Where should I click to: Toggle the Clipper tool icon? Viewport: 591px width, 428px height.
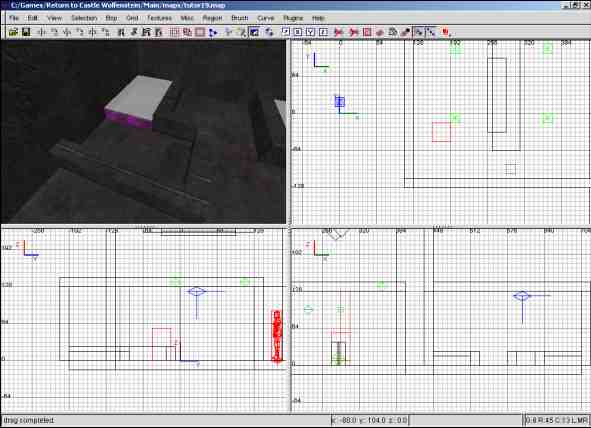213,32
